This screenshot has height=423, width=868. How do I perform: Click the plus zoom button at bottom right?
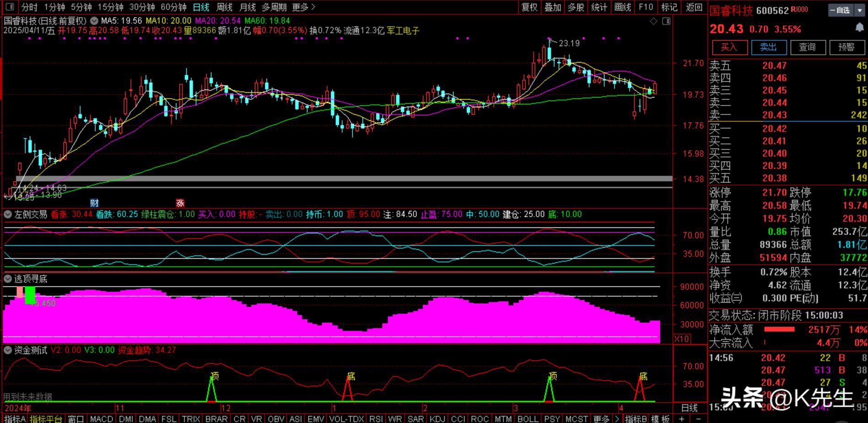tap(682, 418)
